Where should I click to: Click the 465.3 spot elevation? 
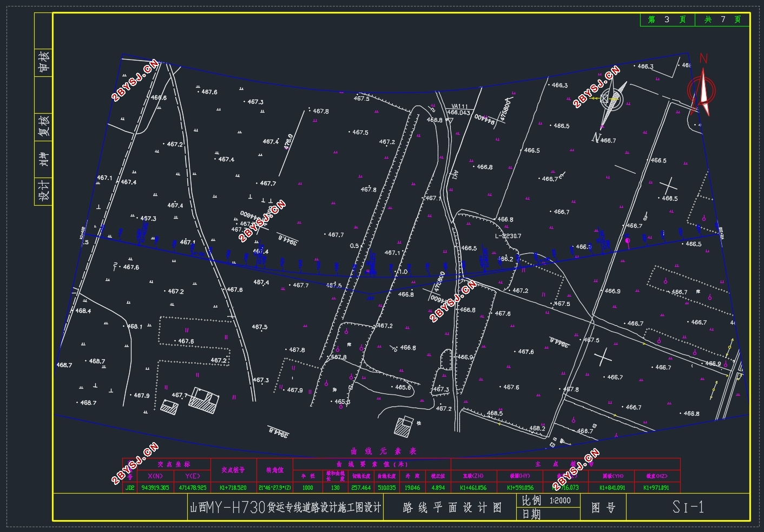pos(342,402)
